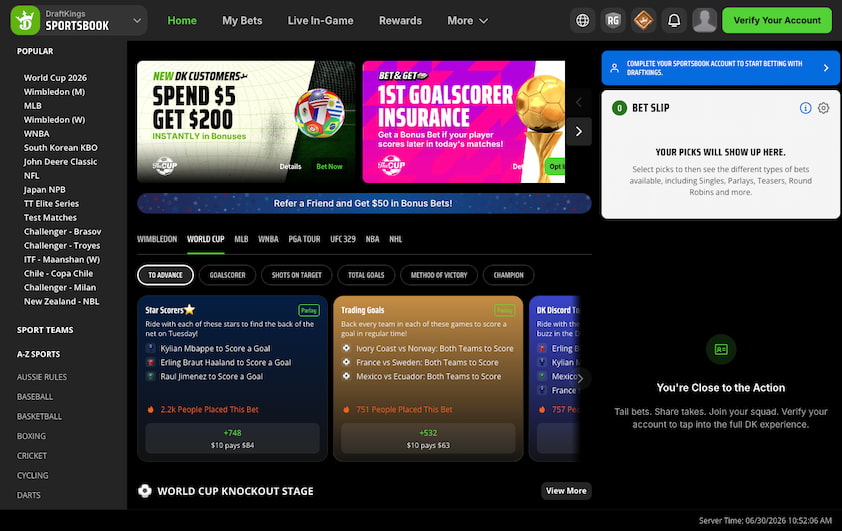Click the Parlay tag on Star Scorers card
This screenshot has width=842, height=531.
pyautogui.click(x=309, y=310)
